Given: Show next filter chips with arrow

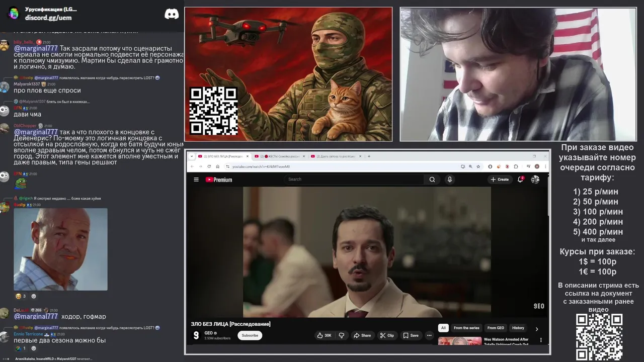Looking at the screenshot, I should pos(536,329).
